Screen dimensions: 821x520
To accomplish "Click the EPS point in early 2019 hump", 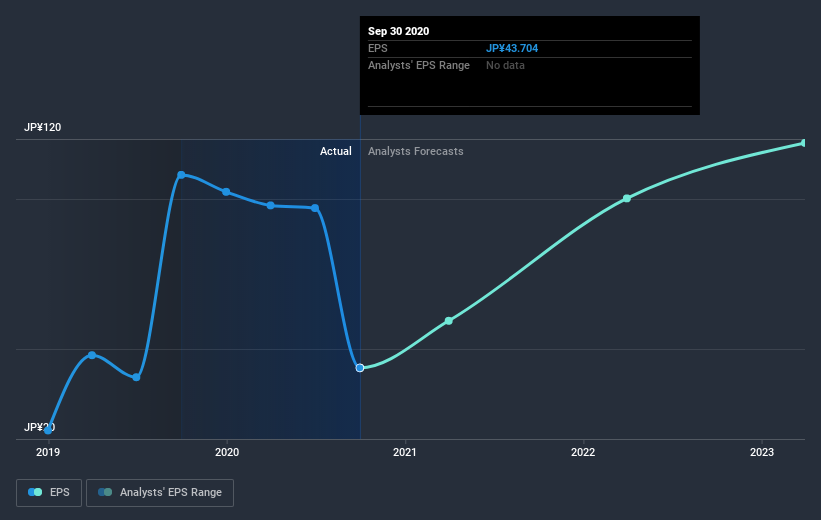I will (92, 355).
